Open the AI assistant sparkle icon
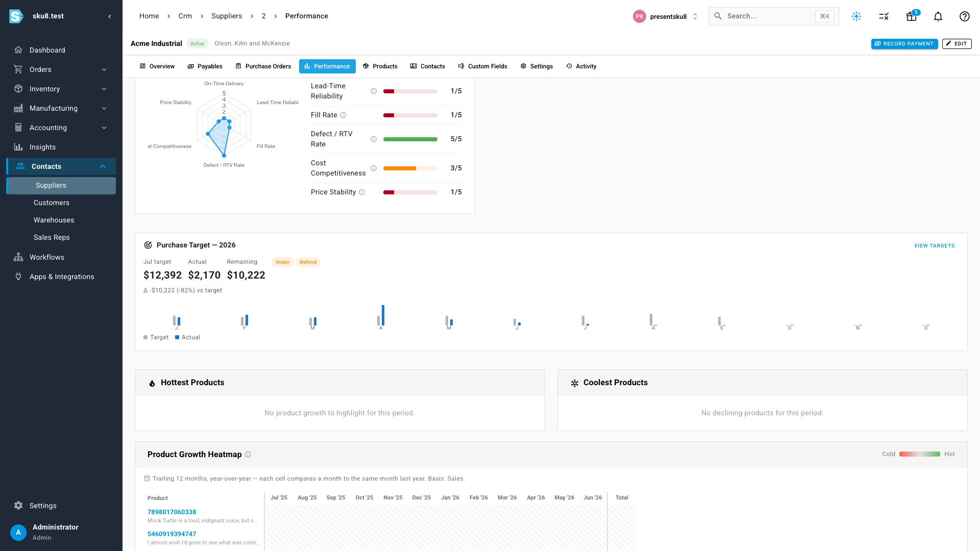Image resolution: width=980 pixels, height=551 pixels. 856,16
